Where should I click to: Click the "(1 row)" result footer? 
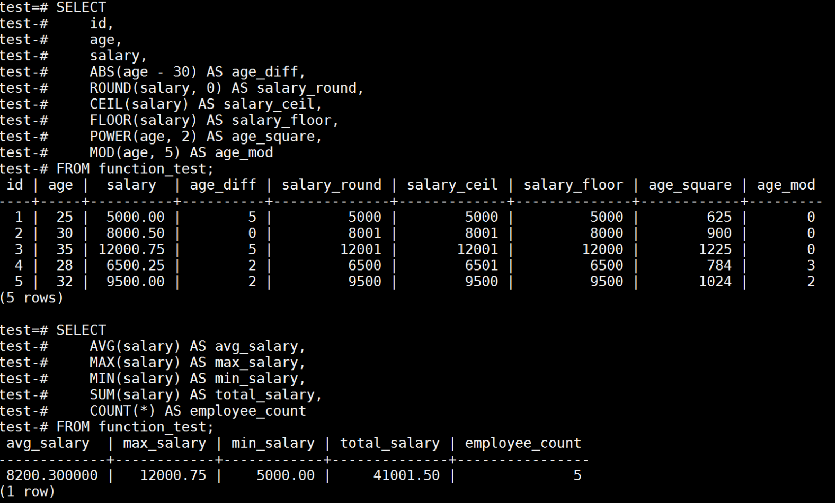pyautogui.click(x=28, y=492)
